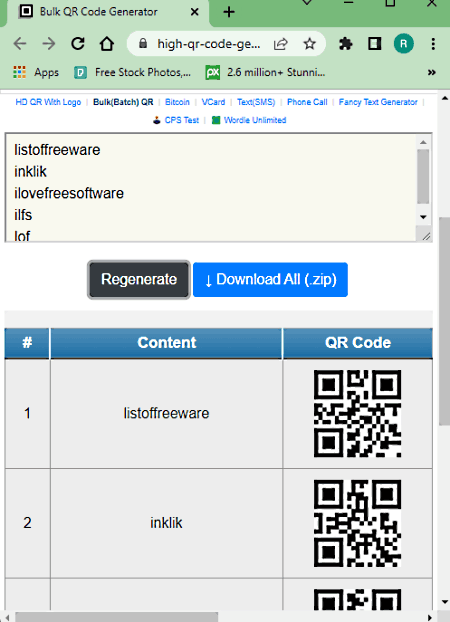This screenshot has width=450, height=622.
Task: Go back to the previous page
Action: coord(19,44)
